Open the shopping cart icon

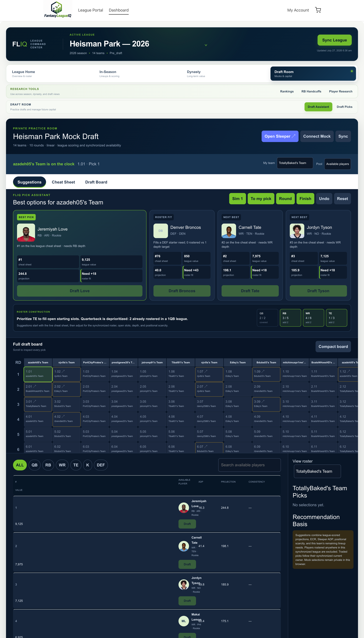click(x=318, y=10)
